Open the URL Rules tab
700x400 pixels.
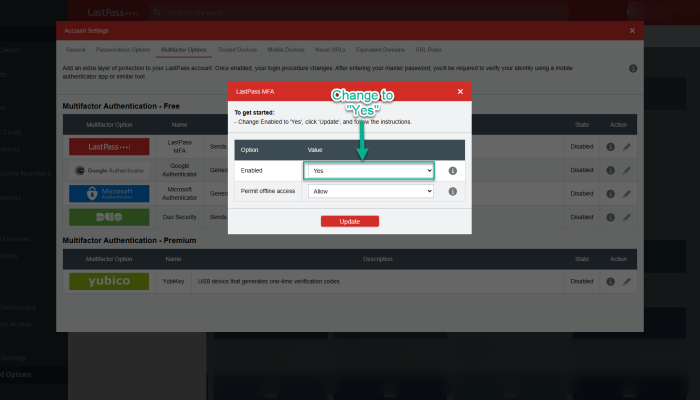tap(429, 50)
